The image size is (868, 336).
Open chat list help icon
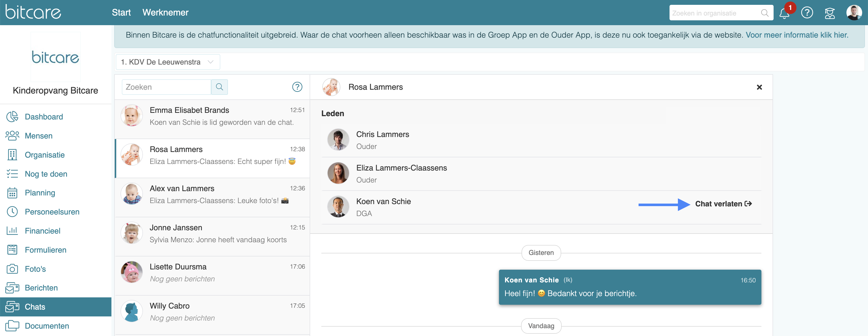[x=297, y=87]
